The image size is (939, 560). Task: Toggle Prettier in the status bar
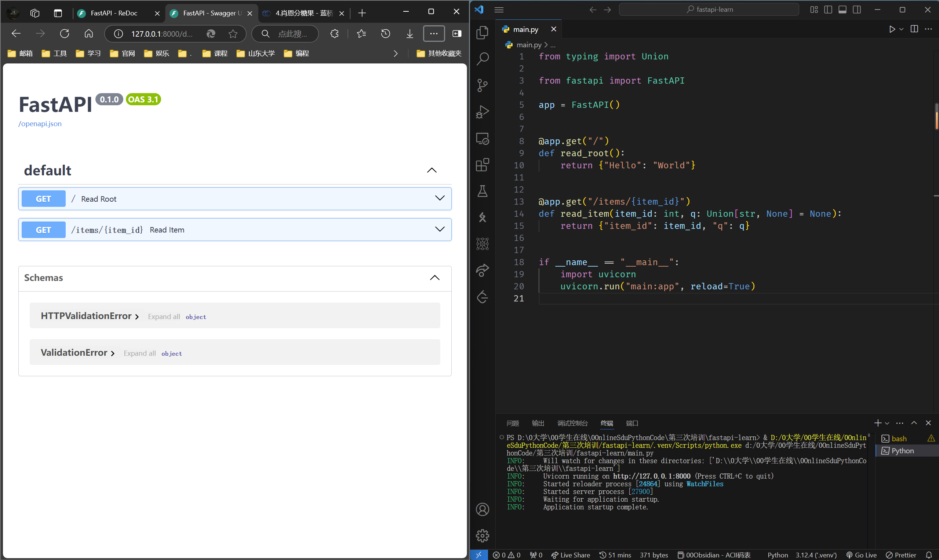click(x=901, y=555)
